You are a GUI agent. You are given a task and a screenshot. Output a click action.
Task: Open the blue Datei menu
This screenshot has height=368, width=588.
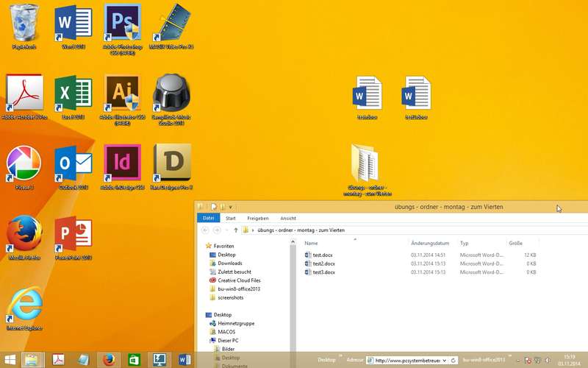pos(209,219)
